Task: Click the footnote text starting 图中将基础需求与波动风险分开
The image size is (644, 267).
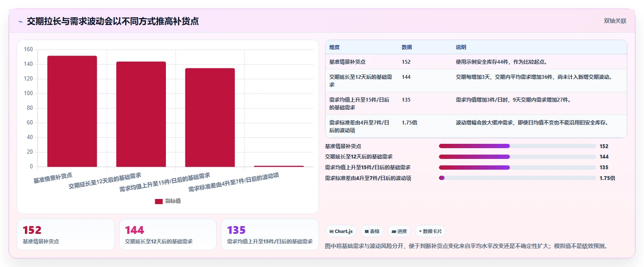Action: pyautogui.click(x=466, y=246)
